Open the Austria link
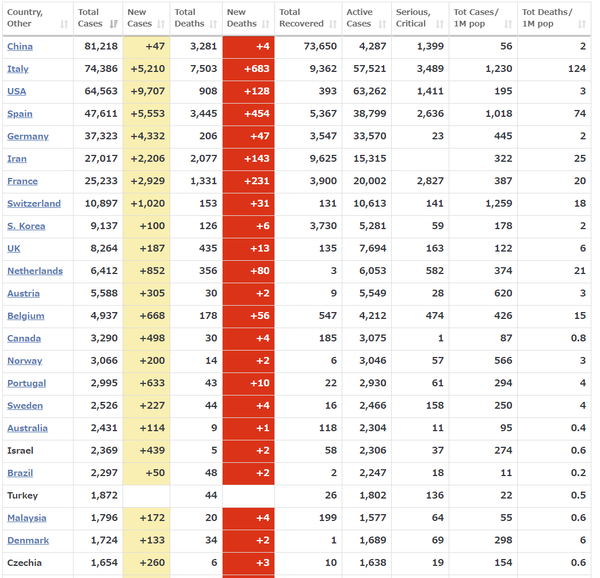The image size is (600, 578). pos(23,294)
